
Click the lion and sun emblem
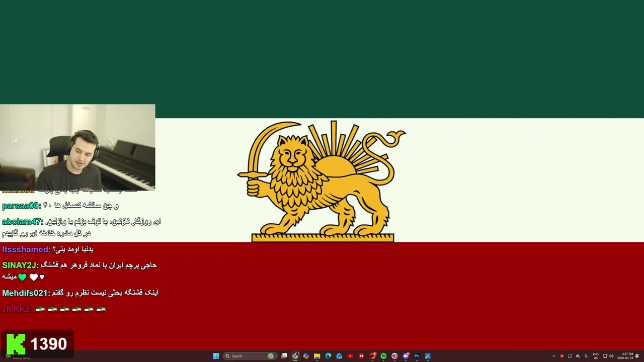[x=321, y=181]
